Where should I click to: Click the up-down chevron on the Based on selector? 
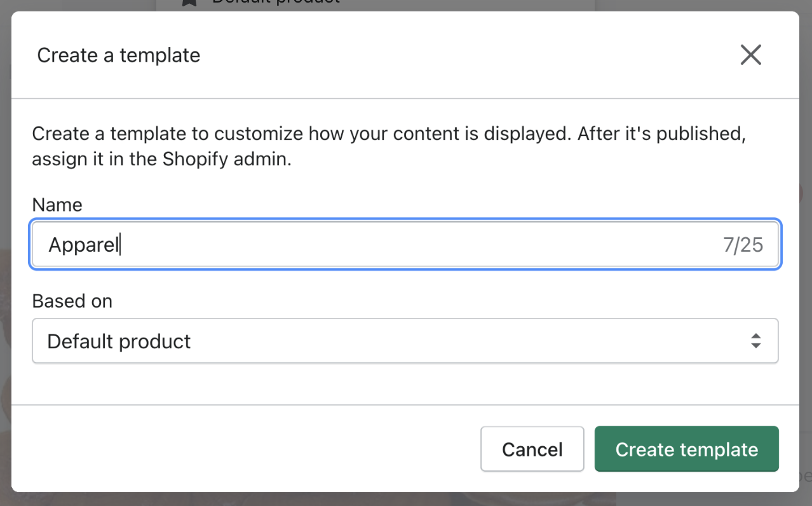pos(755,341)
